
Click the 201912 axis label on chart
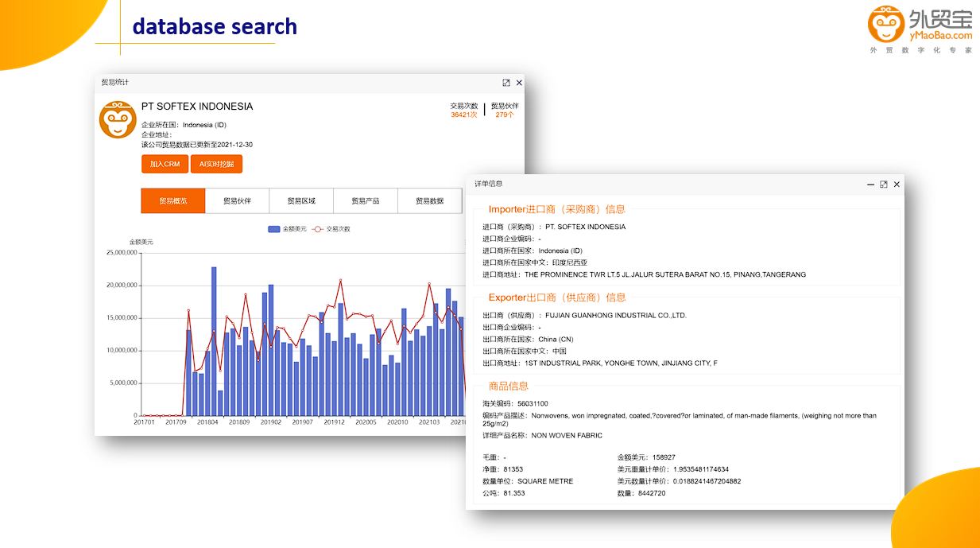[x=334, y=422]
